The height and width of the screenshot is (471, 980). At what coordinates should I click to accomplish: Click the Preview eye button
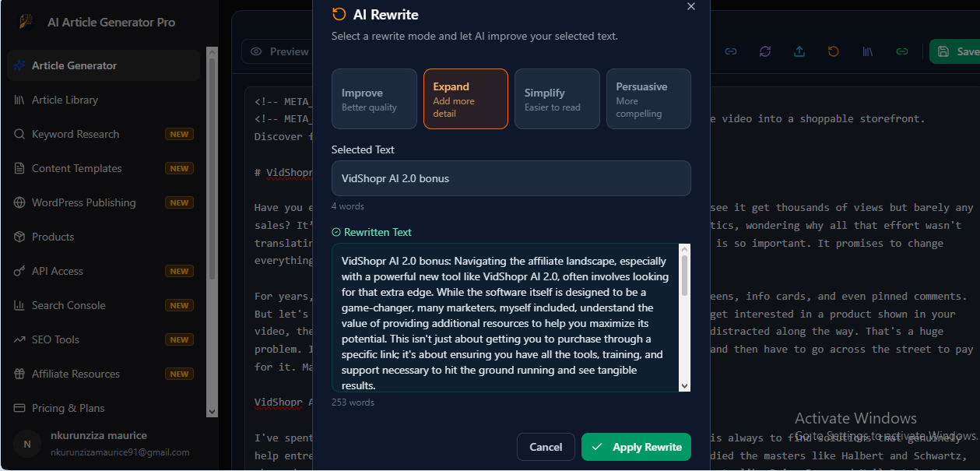click(278, 51)
